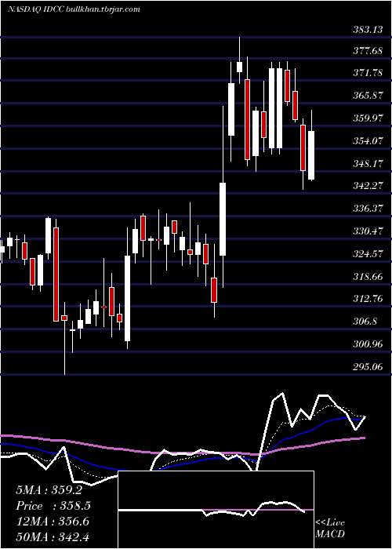Select the 318.66 price axis label

tap(368, 277)
